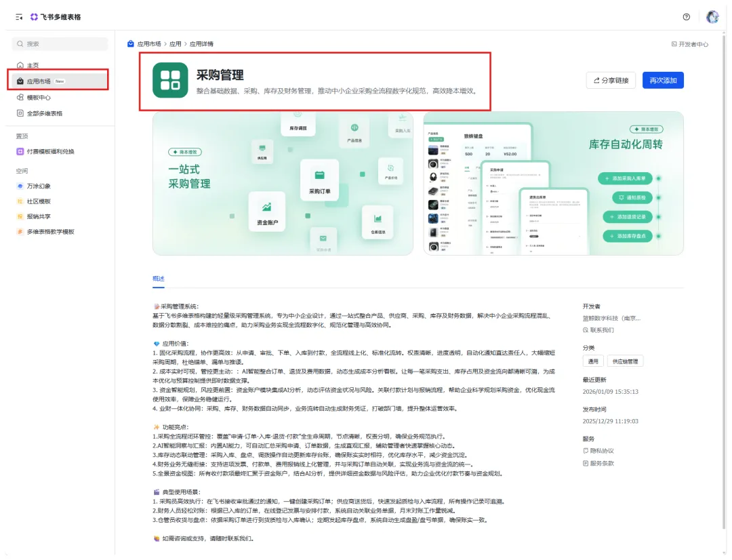Screen dimensions: 732x560
Task: Click the 飞书多维表格 logo
Action: pyautogui.click(x=56, y=17)
